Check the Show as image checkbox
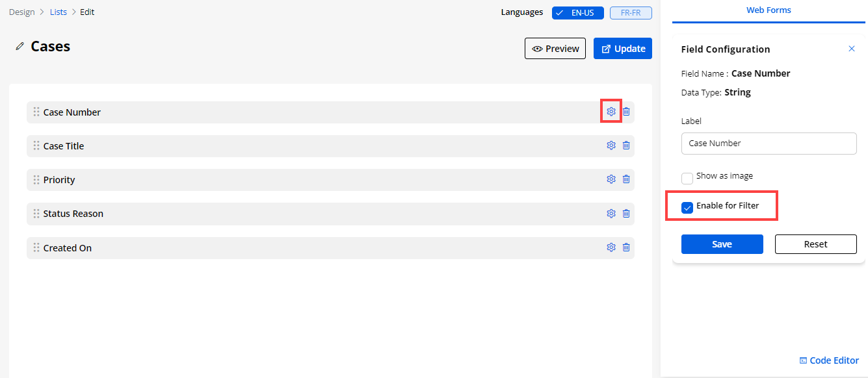Image resolution: width=868 pixels, height=378 pixels. coord(687,178)
